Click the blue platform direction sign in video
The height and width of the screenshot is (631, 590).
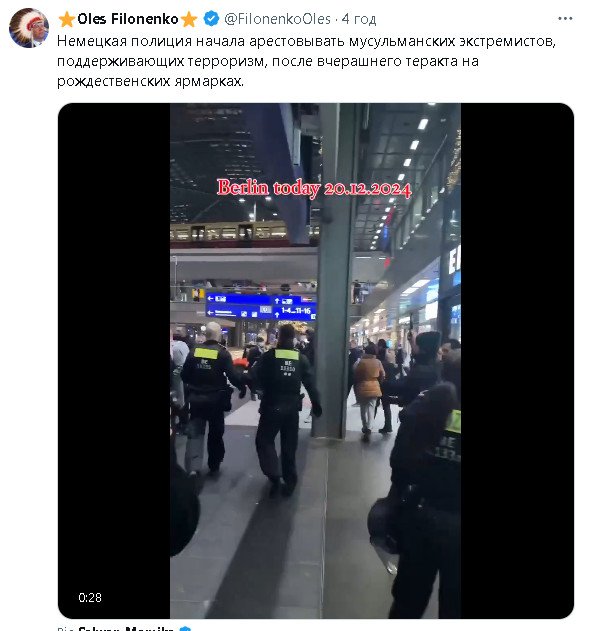point(261,306)
